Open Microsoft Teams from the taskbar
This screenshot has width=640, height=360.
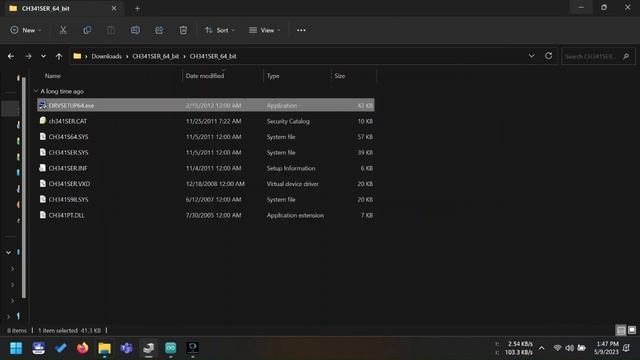click(x=127, y=348)
